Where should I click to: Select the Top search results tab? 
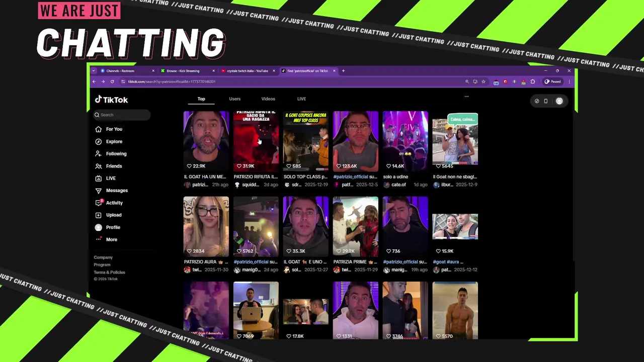coord(201,99)
